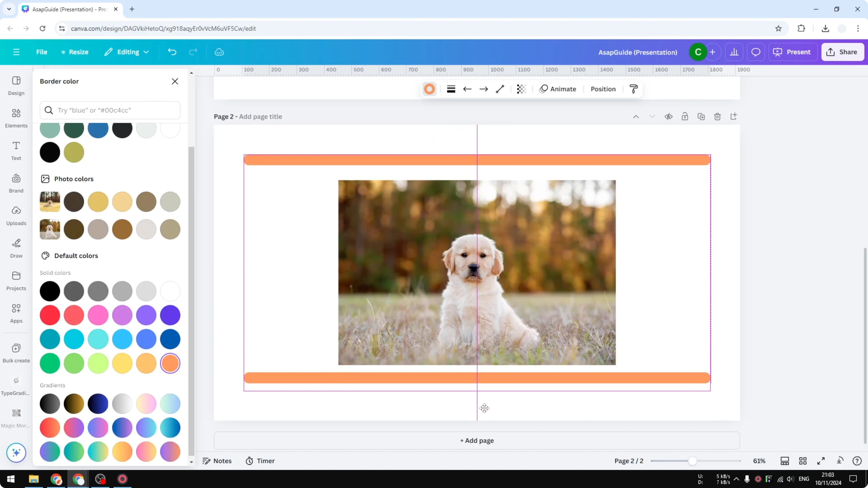Hide page 2 with the eye icon
Image resolution: width=868 pixels, height=488 pixels.
tap(668, 116)
